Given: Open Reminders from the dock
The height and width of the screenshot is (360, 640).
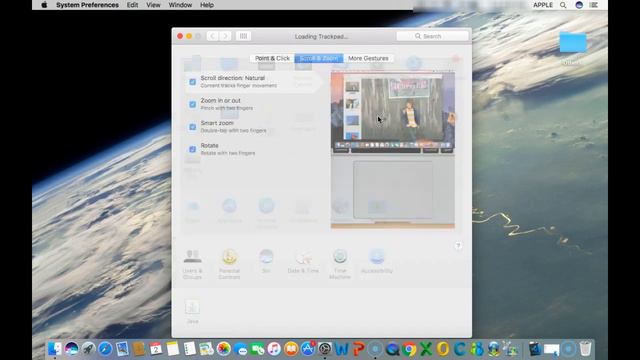Looking at the screenshot, I should point(189,349).
